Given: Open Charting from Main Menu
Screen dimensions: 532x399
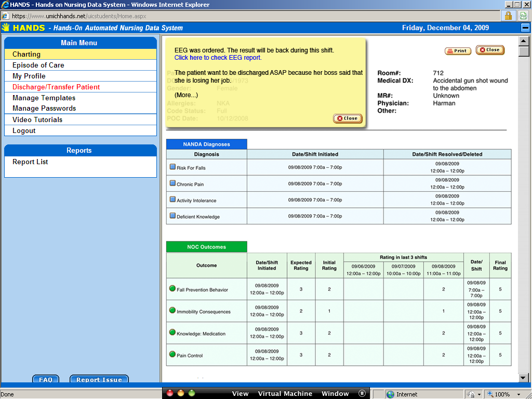Looking at the screenshot, I should coord(81,54).
